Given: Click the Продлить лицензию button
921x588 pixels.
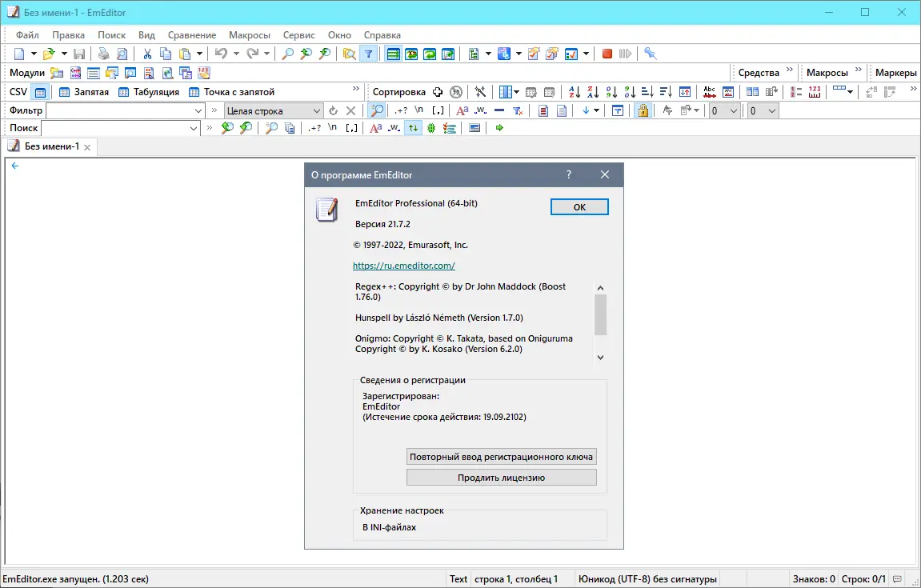Looking at the screenshot, I should click(x=501, y=478).
